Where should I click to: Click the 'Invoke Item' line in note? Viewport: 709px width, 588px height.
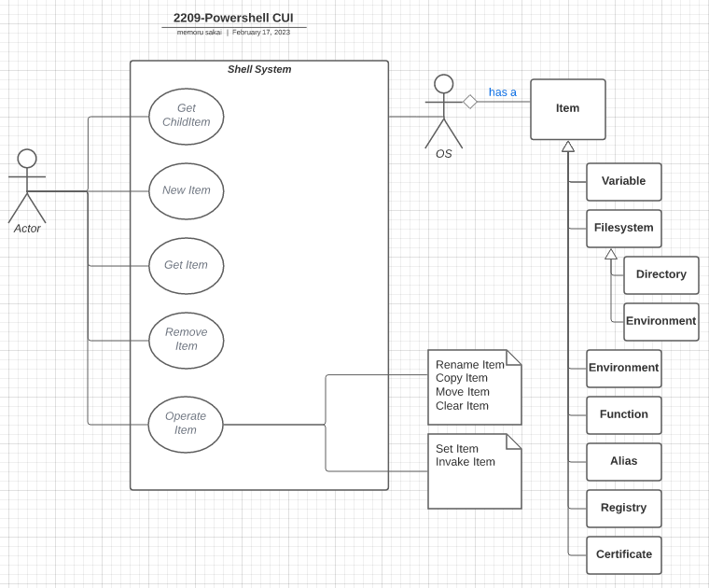pyautogui.click(x=466, y=462)
